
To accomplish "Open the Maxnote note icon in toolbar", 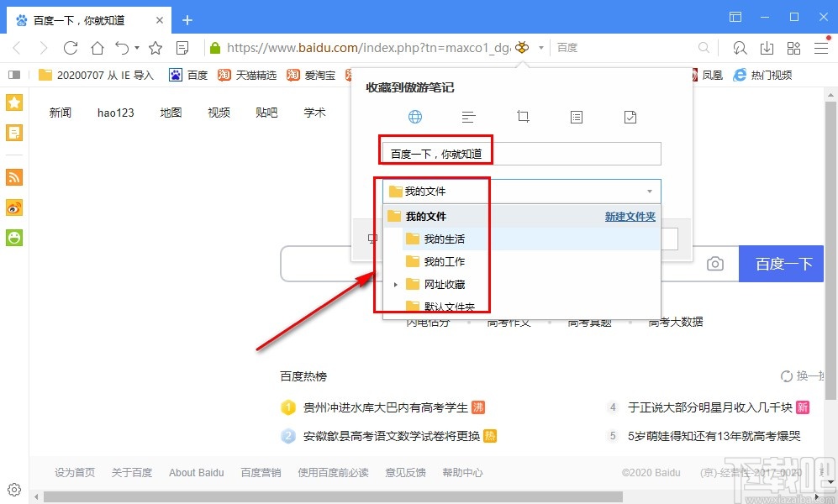I will [182, 48].
